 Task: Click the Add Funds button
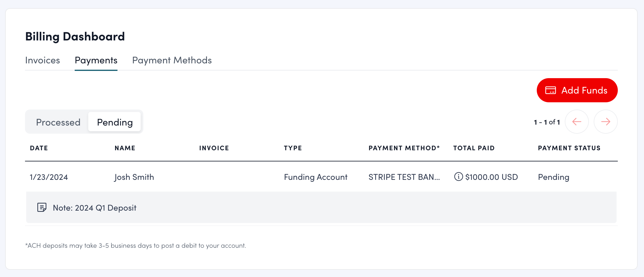[x=577, y=90]
